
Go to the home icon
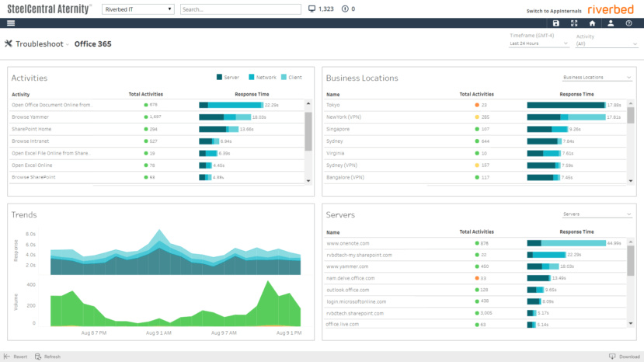point(592,23)
